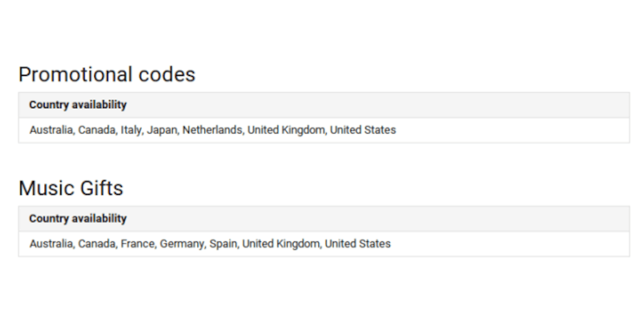Select United States under Promotional codes
This screenshot has height=325, width=644.
[363, 130]
